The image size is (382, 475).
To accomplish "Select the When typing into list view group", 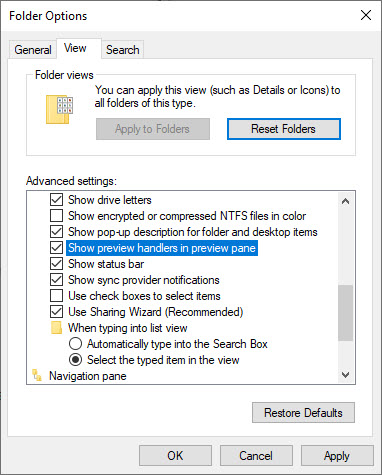I will coord(128,328).
